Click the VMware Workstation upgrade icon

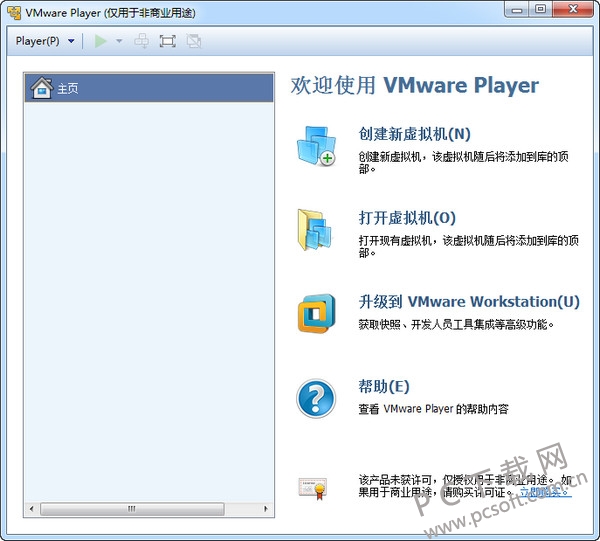tap(316, 313)
